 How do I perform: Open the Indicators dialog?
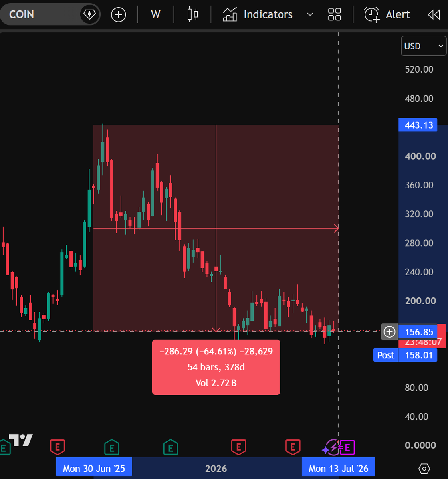tap(258, 14)
